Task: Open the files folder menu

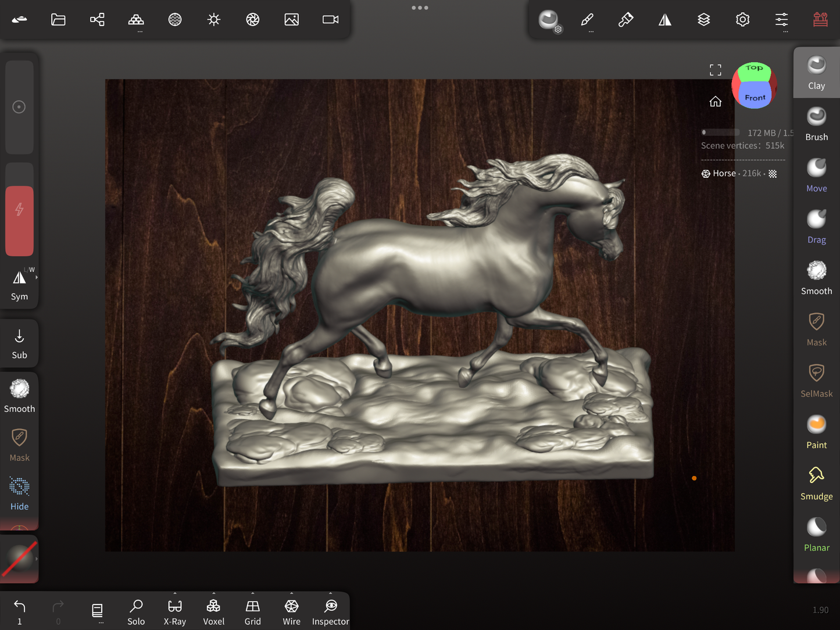Action: (58, 20)
